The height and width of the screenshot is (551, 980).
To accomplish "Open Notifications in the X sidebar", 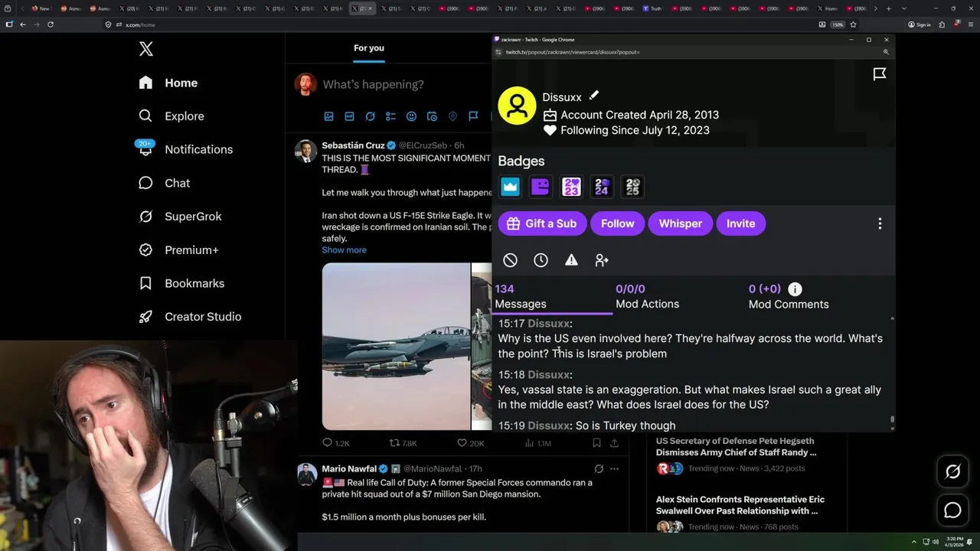I will coord(185,149).
